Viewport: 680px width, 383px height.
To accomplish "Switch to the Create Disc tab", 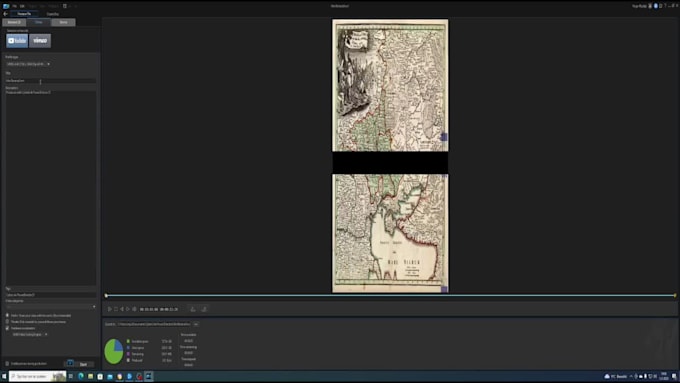I will point(52,14).
